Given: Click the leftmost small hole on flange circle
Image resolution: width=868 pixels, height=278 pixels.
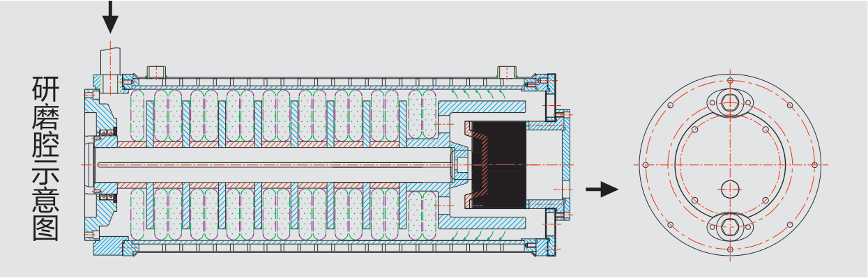Looking at the screenshot, I should coord(646,165).
